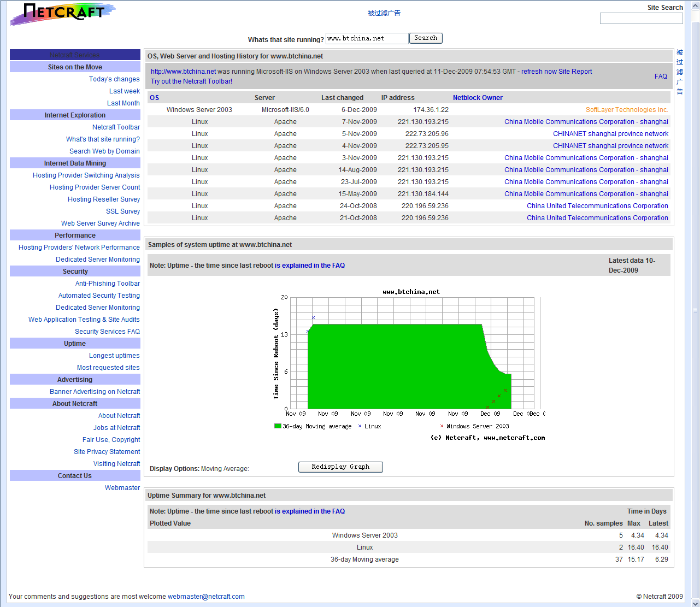
Task: Click CHINANET link in 5-Nov-2009 row
Action: tap(610, 134)
